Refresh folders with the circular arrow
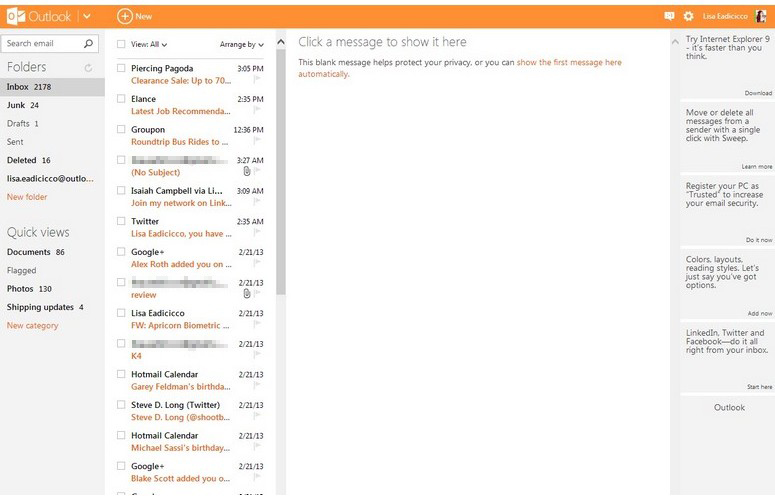 coord(88,68)
